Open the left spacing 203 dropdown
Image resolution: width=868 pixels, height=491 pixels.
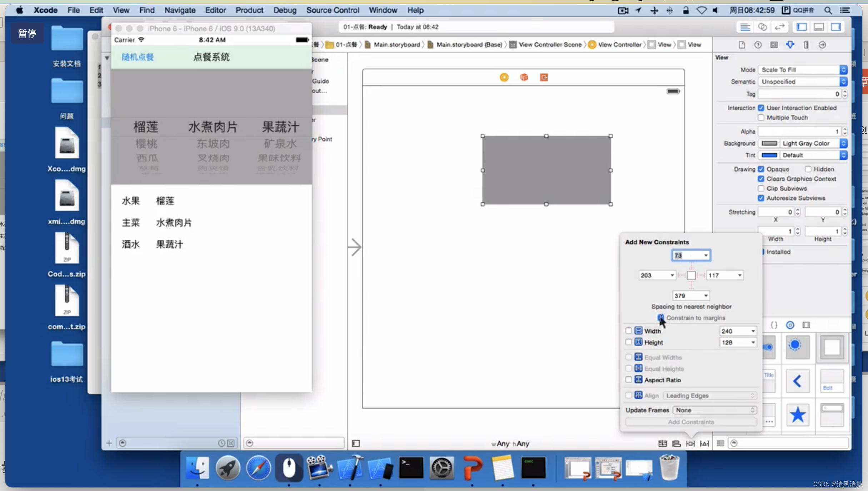coord(672,276)
